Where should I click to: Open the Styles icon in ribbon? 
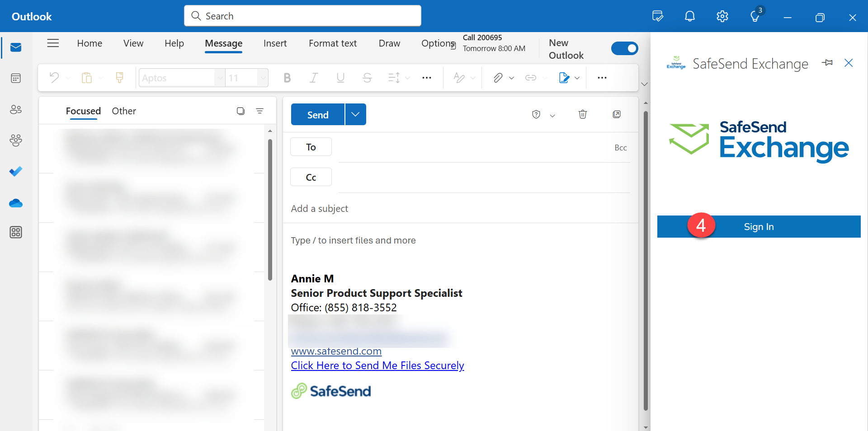(x=459, y=78)
